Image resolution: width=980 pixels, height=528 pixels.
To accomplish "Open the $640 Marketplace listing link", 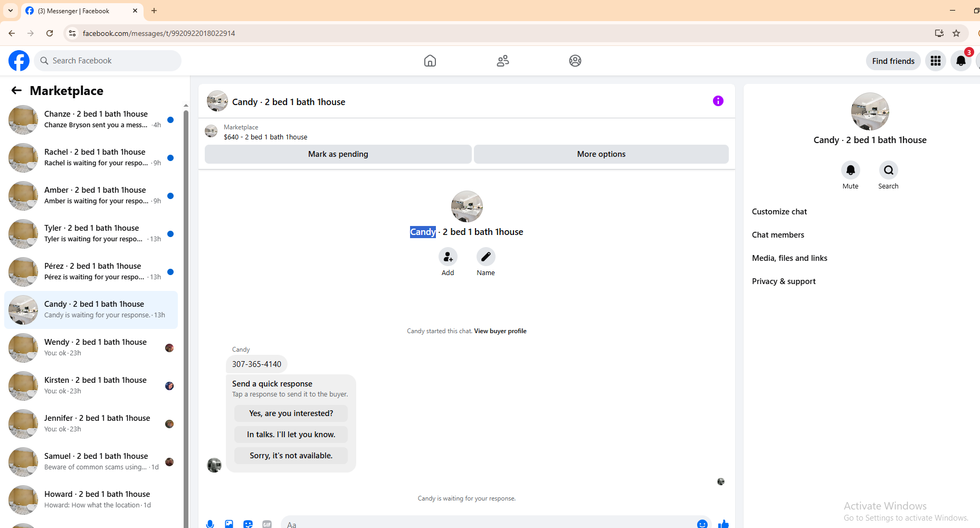I will pos(265,137).
